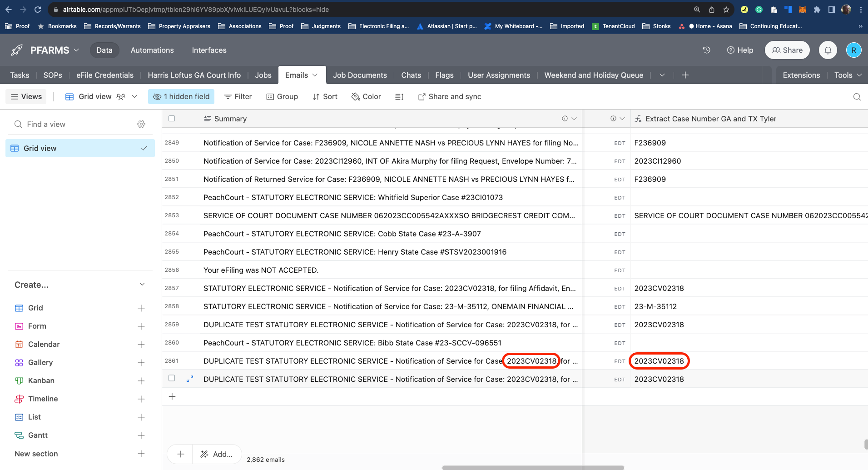Reload the browser page
Screen dimensions: 868x470
[38, 10]
